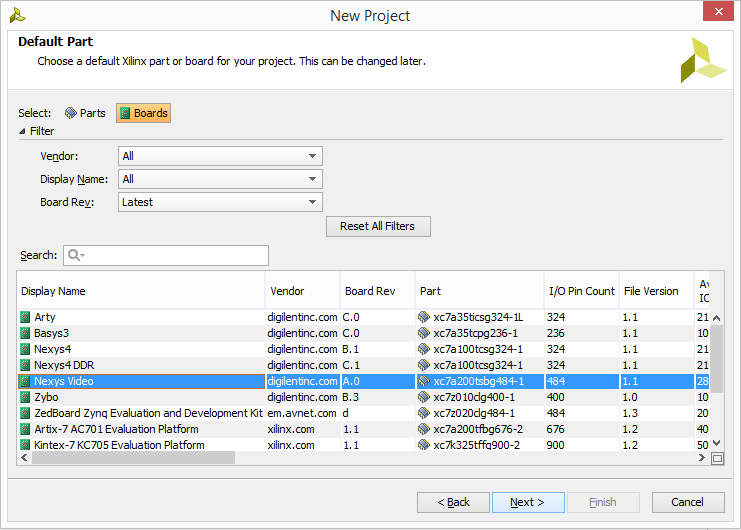The width and height of the screenshot is (741, 530).
Task: Collapse the Filter section
Action: (x=22, y=131)
